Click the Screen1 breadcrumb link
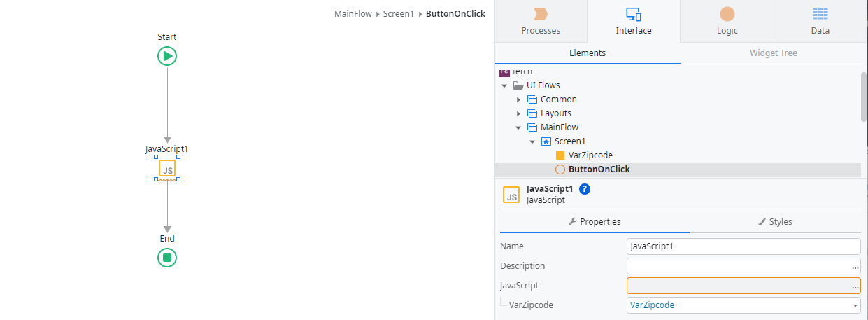Image resolution: width=868 pixels, height=320 pixels. click(399, 13)
